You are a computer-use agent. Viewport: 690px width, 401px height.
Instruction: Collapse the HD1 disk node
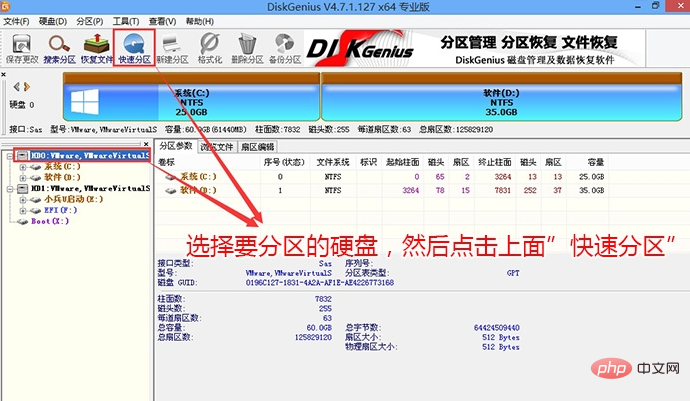tap(9, 189)
